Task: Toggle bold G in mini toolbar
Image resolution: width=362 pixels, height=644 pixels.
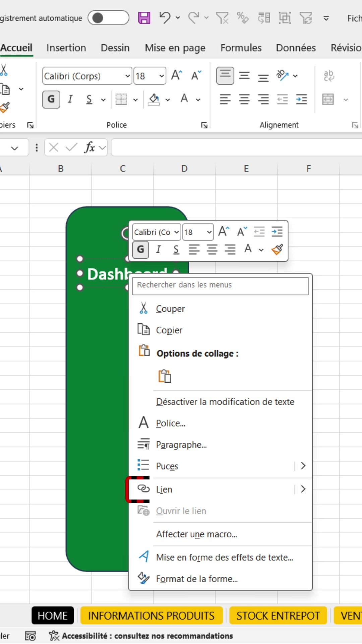Action: point(141,250)
